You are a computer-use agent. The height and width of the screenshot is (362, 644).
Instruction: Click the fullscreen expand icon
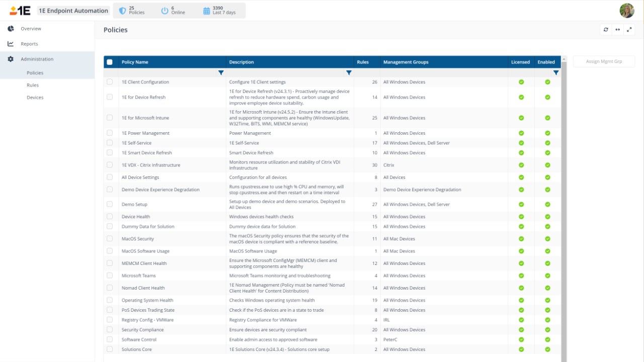point(629,30)
